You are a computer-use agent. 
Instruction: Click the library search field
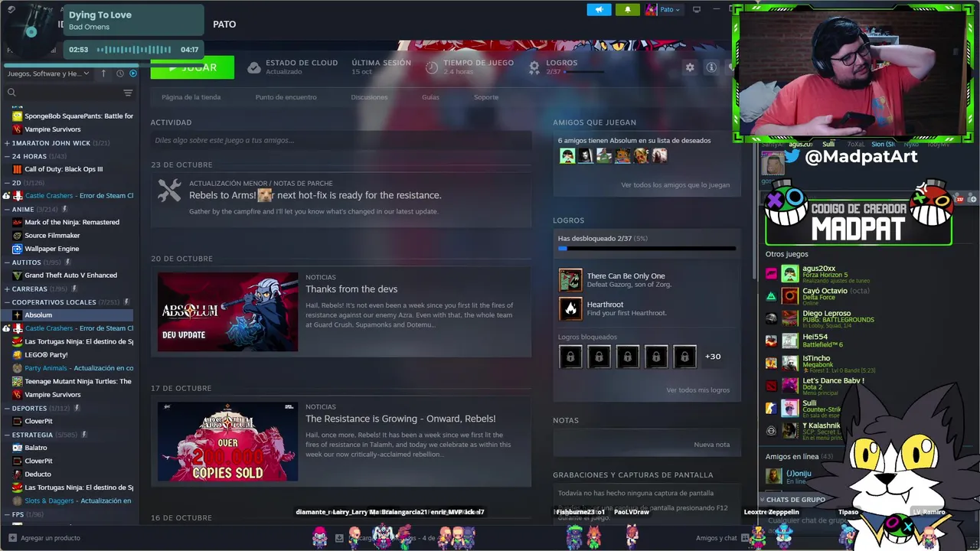click(x=63, y=93)
